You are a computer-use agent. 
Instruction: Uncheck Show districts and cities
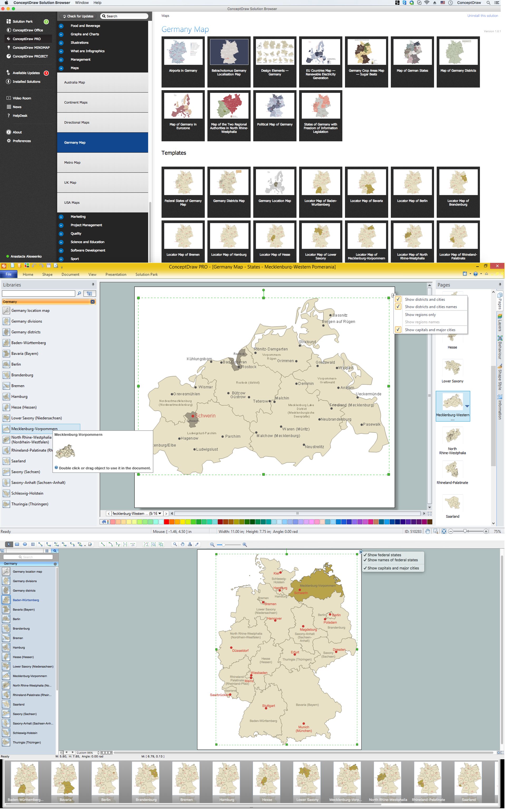[398, 299]
